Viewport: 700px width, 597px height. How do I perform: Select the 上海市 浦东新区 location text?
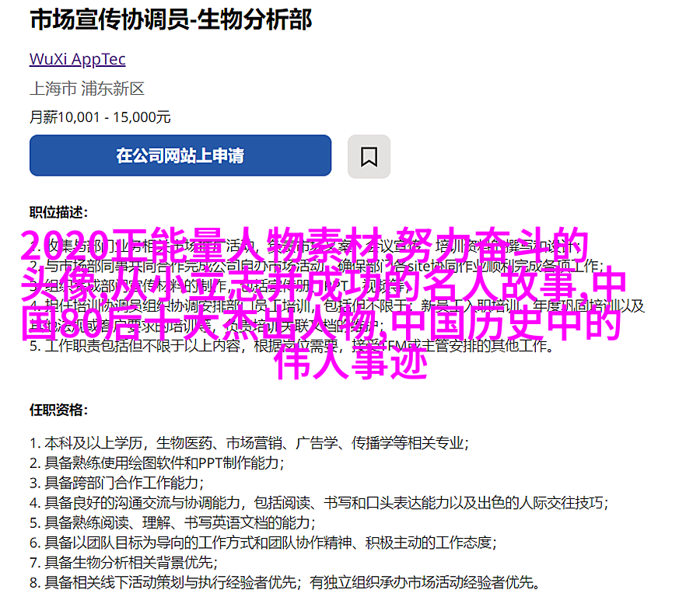click(x=87, y=89)
